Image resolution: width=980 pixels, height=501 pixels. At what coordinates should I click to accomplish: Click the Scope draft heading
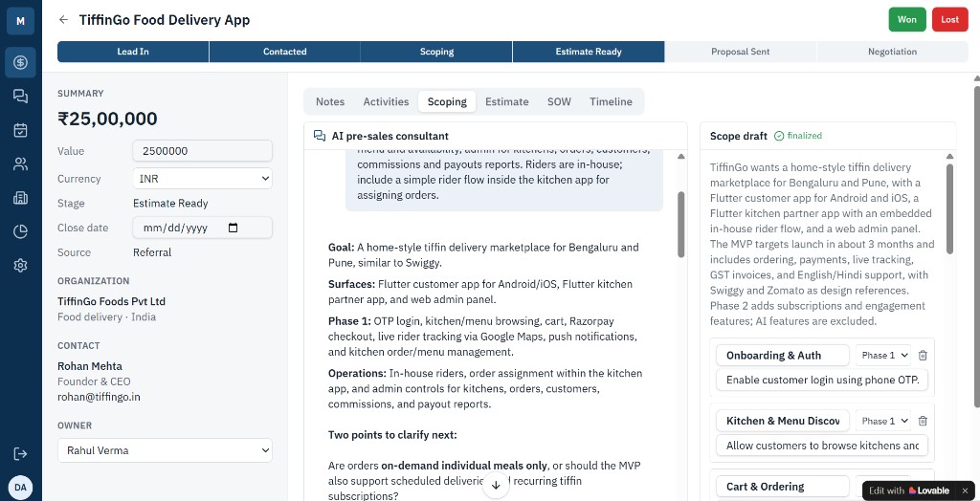tap(739, 136)
